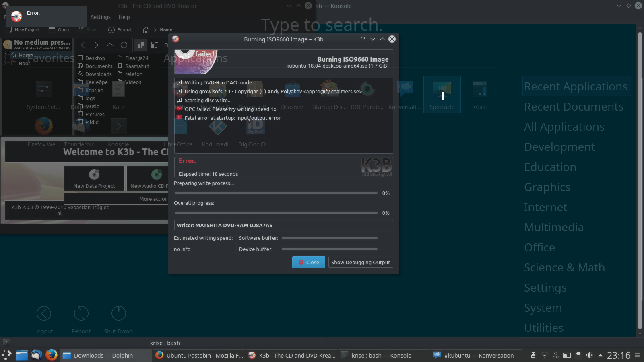
Task: Click the Preparing write process progress bar
Action: pyautogui.click(x=276, y=193)
